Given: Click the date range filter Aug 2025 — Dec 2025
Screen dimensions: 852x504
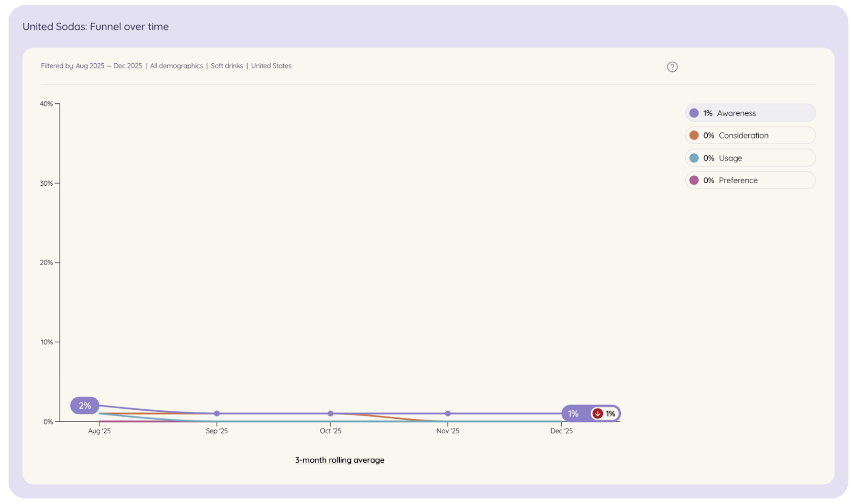Looking at the screenshot, I should point(109,66).
